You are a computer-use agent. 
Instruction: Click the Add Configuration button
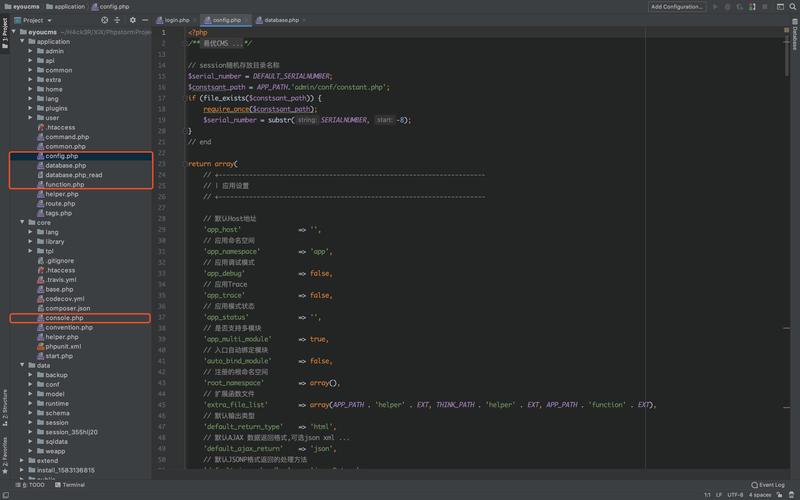point(677,7)
